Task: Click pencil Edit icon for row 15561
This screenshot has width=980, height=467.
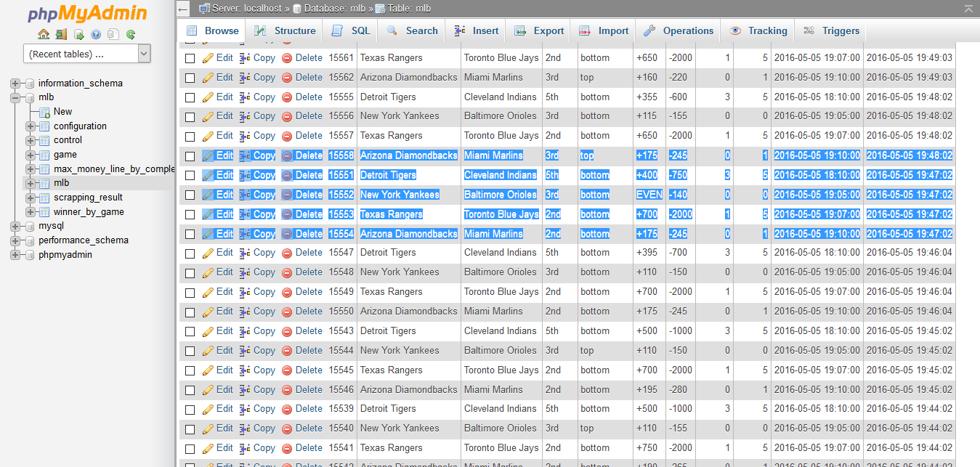Action: [208, 58]
